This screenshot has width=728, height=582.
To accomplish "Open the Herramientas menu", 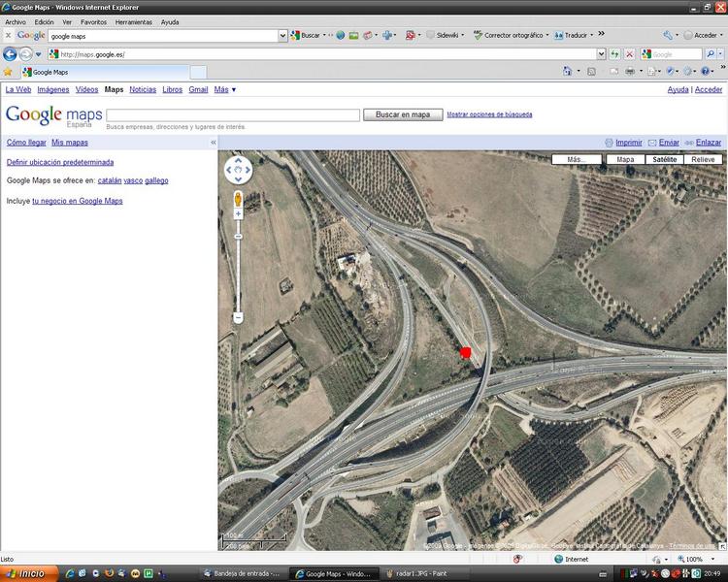I will pyautogui.click(x=133, y=21).
